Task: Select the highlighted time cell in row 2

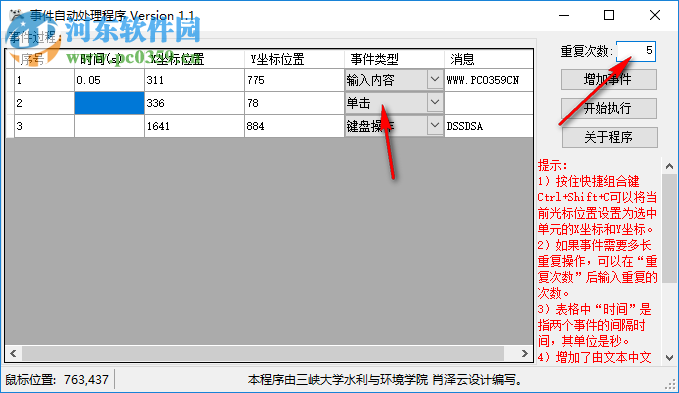Action: pos(109,103)
